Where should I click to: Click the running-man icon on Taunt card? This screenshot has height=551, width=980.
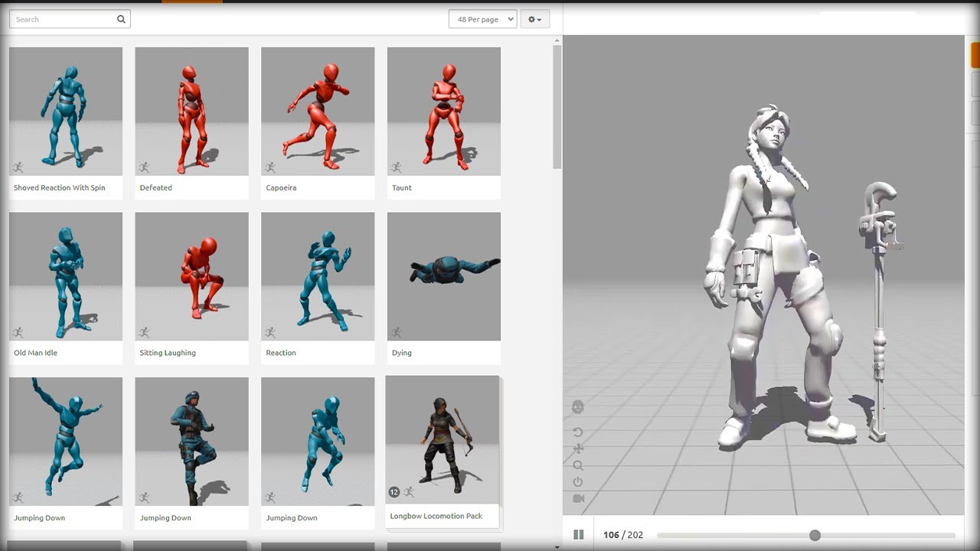pos(397,167)
